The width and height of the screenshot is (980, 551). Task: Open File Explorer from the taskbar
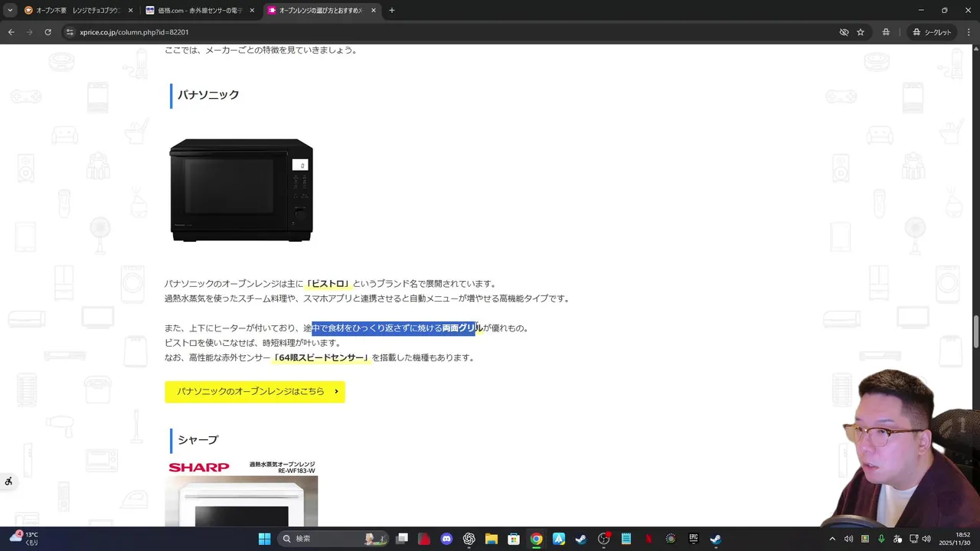click(492, 539)
